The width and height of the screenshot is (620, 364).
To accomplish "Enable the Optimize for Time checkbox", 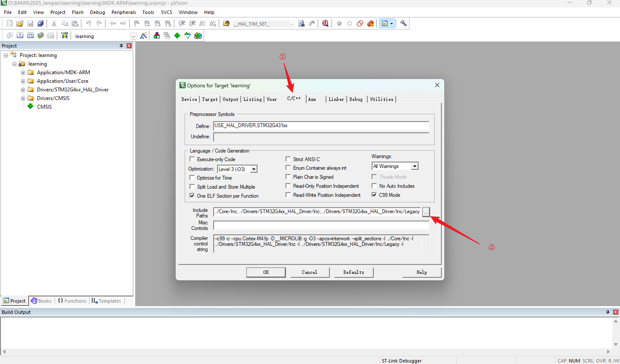I will pos(192,177).
